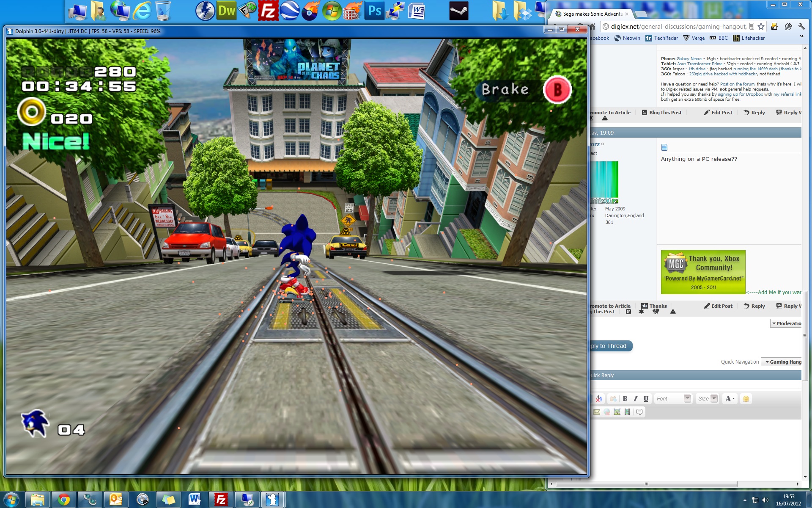
Task: Click the report warning triangle on lower post
Action: [x=673, y=312]
